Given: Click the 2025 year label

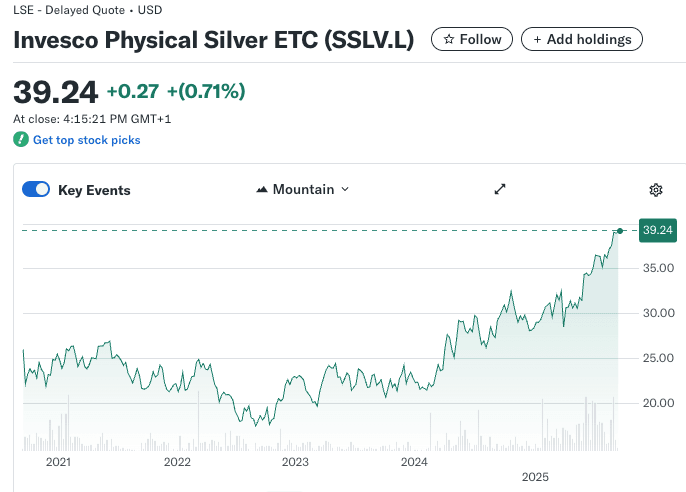Looking at the screenshot, I should pos(535,478).
